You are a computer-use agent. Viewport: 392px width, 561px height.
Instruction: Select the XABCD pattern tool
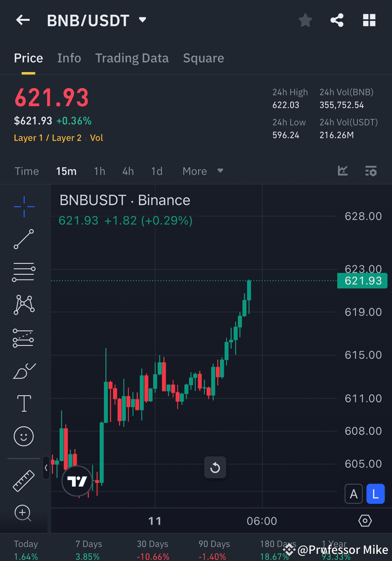click(x=24, y=305)
